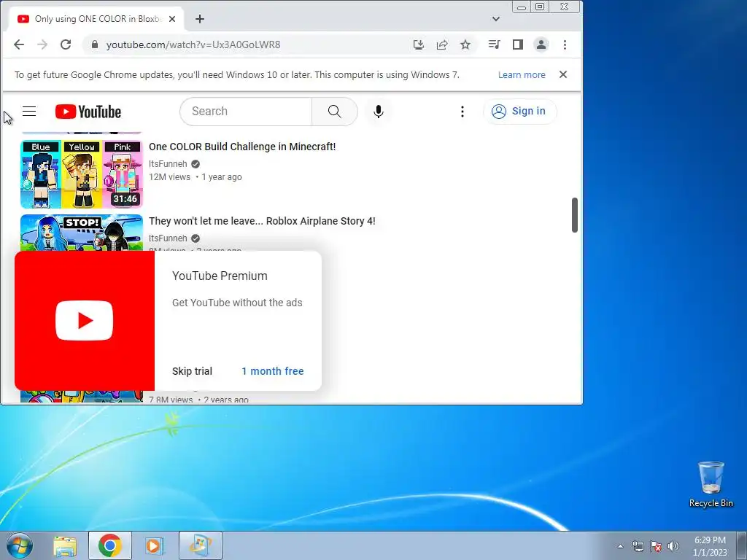Bookmark this page with the star
This screenshot has height=560, width=747.
465,44
